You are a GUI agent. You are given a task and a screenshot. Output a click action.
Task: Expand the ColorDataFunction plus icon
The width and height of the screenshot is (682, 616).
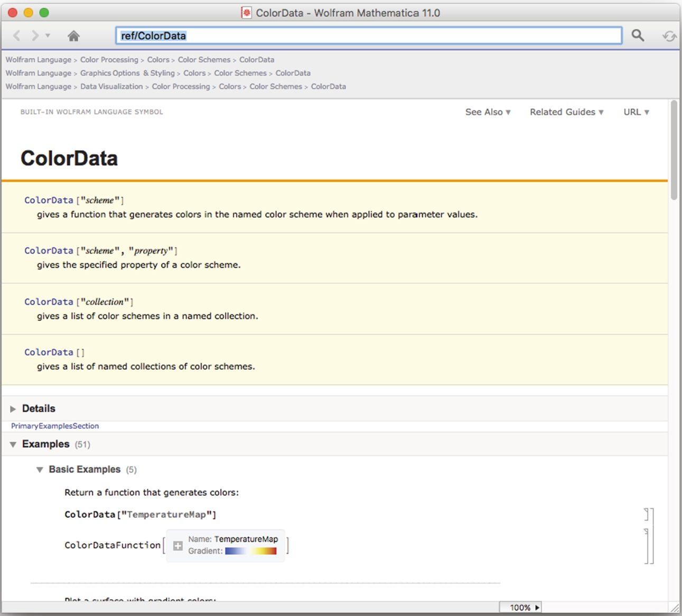coord(178,546)
